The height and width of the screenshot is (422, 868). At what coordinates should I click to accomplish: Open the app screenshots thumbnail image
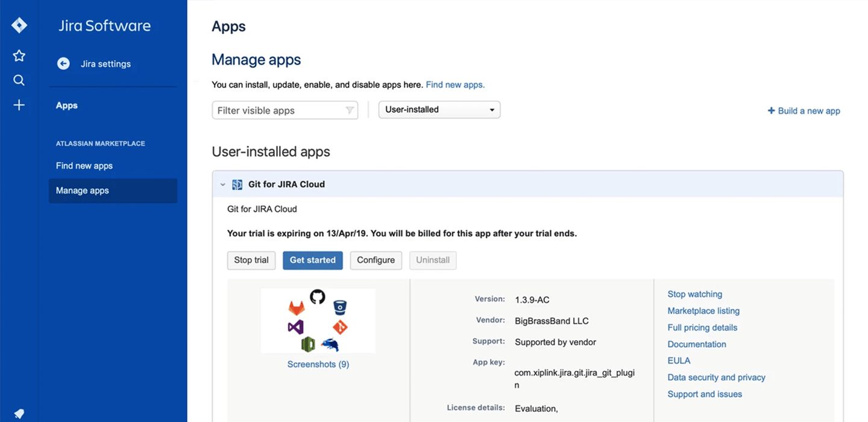[x=318, y=320]
